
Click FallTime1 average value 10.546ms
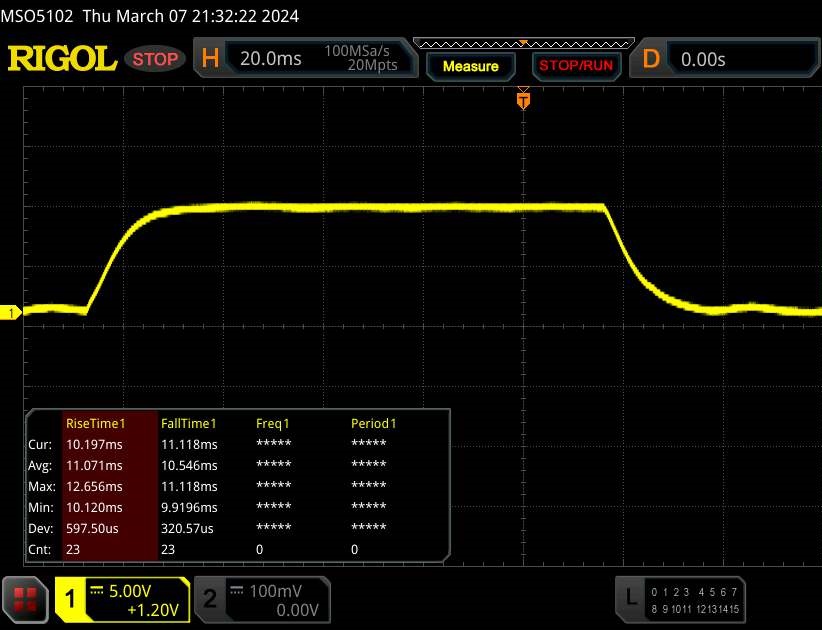[189, 465]
